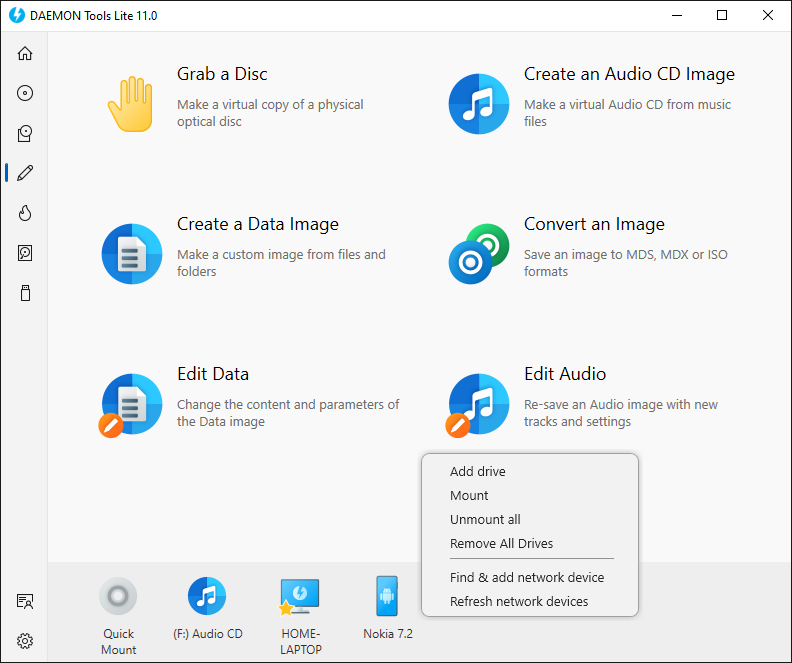Click 'Change the content and parameters' description
The height and width of the screenshot is (663, 792).
(288, 413)
